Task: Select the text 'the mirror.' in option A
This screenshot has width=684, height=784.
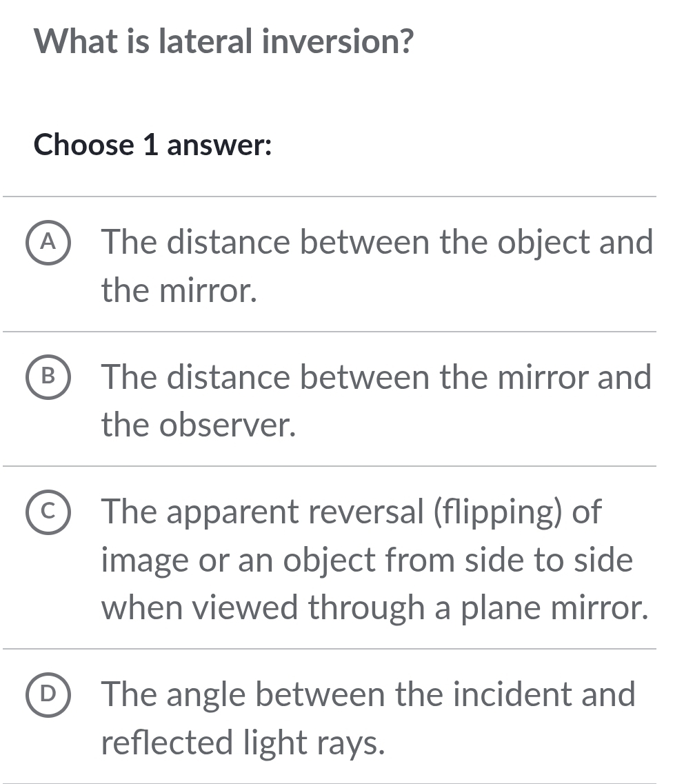Action: point(178,290)
